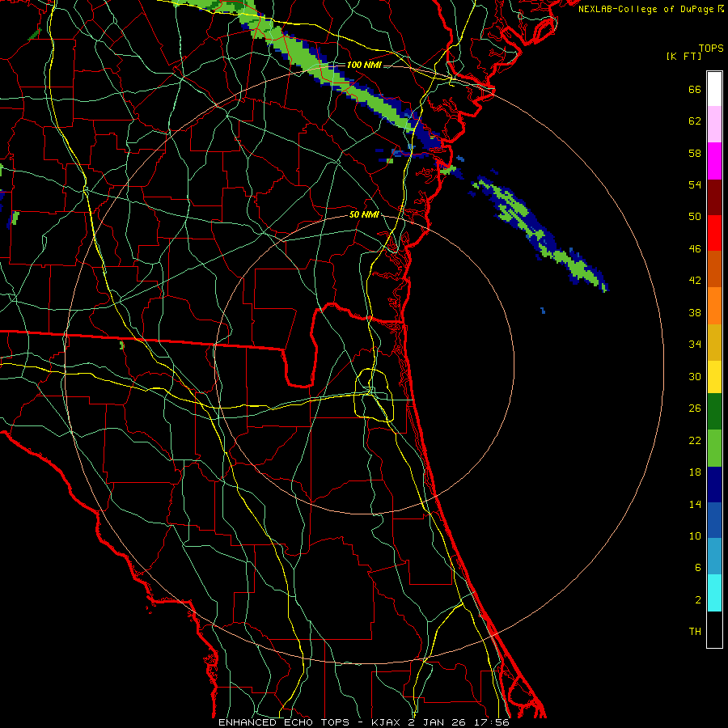
Task: Click the 6 legend value
Action: [698, 568]
